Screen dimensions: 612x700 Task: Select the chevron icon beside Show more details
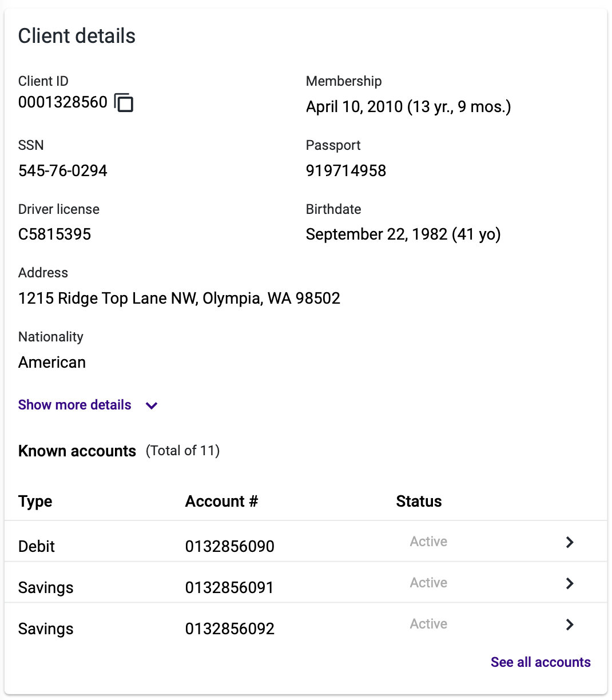pos(151,405)
